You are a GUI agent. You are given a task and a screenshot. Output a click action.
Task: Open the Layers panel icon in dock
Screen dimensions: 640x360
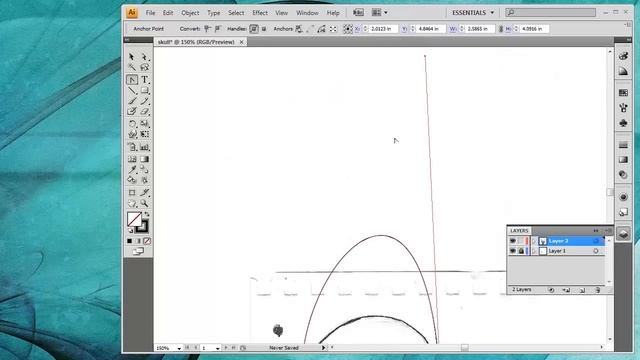(x=623, y=234)
